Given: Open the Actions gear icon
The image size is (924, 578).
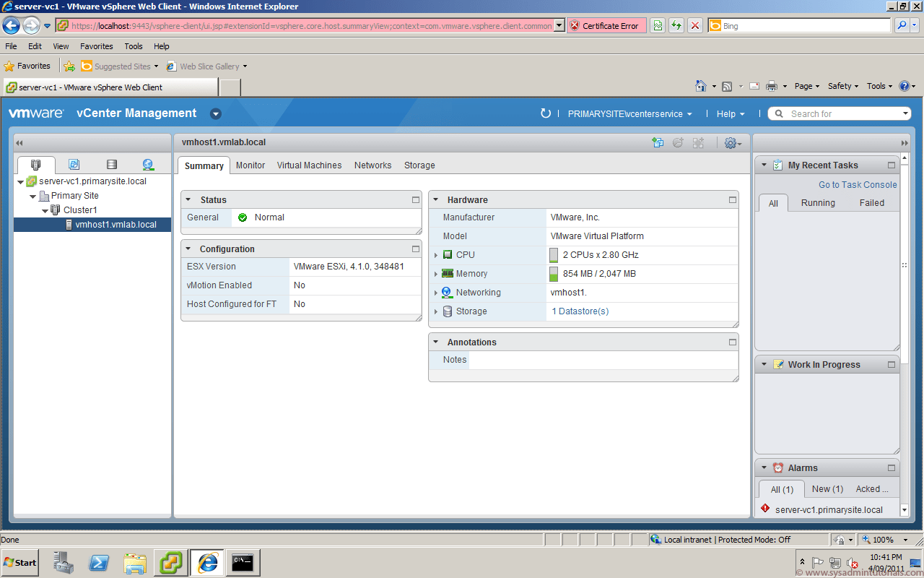Looking at the screenshot, I should pos(731,142).
